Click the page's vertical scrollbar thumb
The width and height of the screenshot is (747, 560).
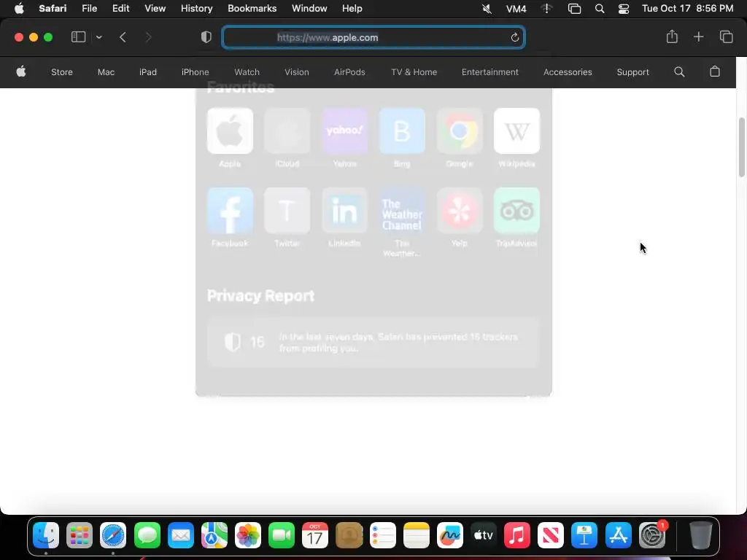point(742,147)
